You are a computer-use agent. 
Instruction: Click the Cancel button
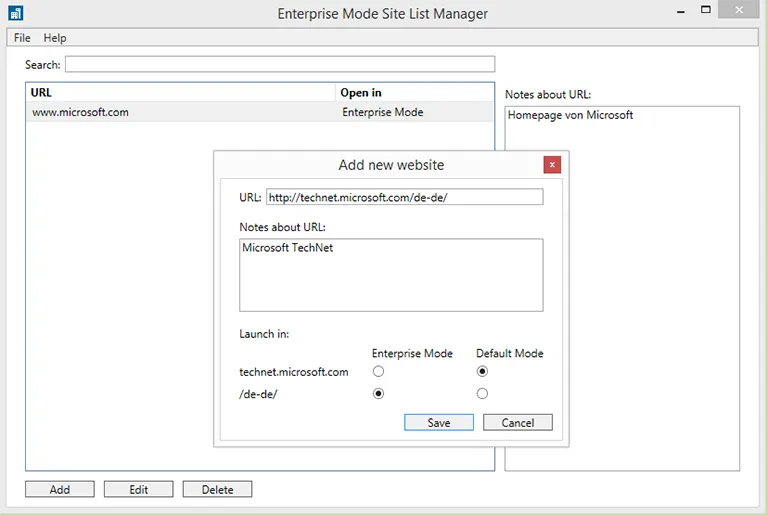coord(518,422)
